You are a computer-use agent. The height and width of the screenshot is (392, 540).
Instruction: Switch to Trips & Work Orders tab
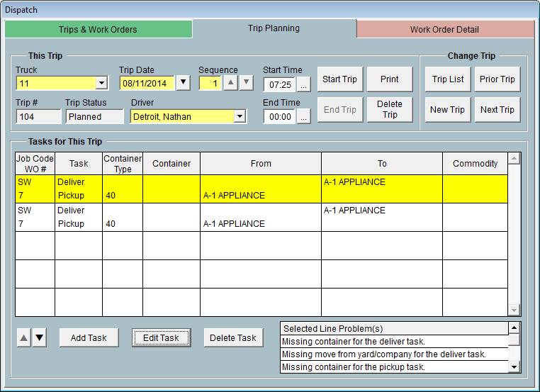99,29
